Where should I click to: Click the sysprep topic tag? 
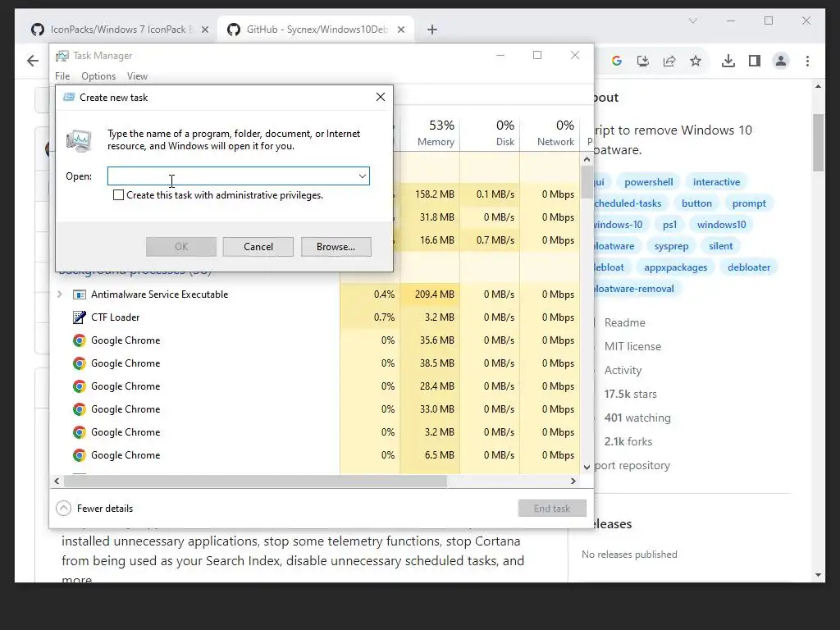[671, 246]
